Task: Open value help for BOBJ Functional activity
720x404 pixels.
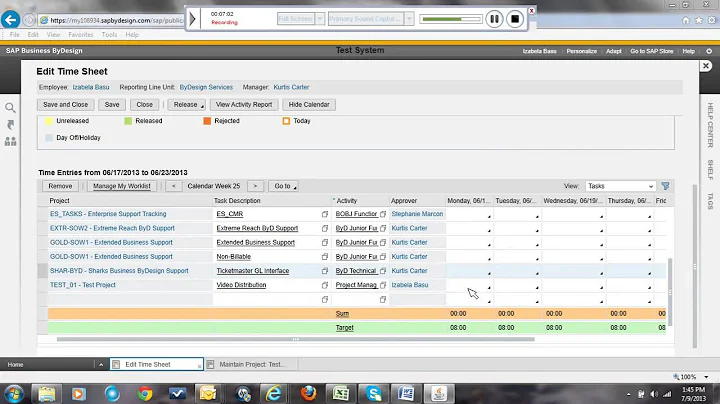Action: coord(383,214)
